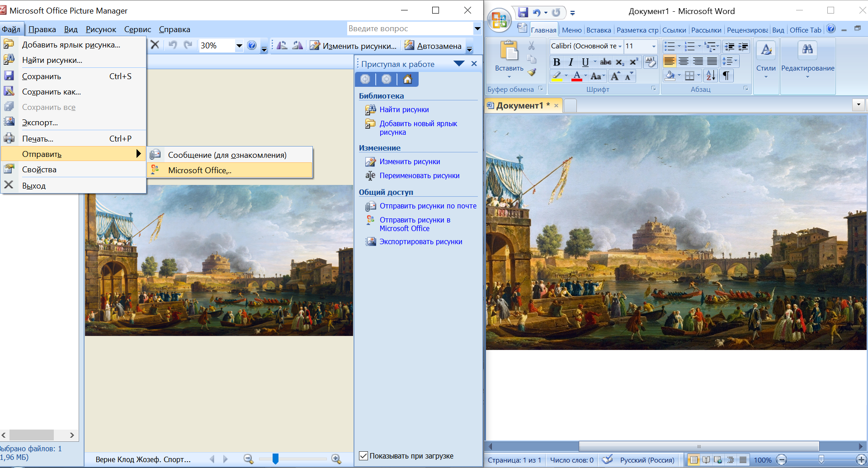Click Superscript x² icon in Word
Image resolution: width=868 pixels, height=468 pixels.
[634, 62]
